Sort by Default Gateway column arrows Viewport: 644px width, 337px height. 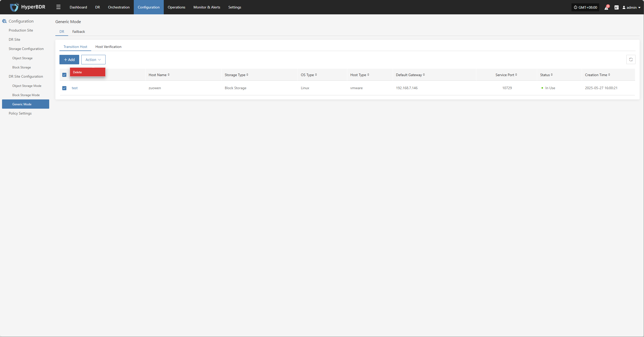(x=424, y=75)
